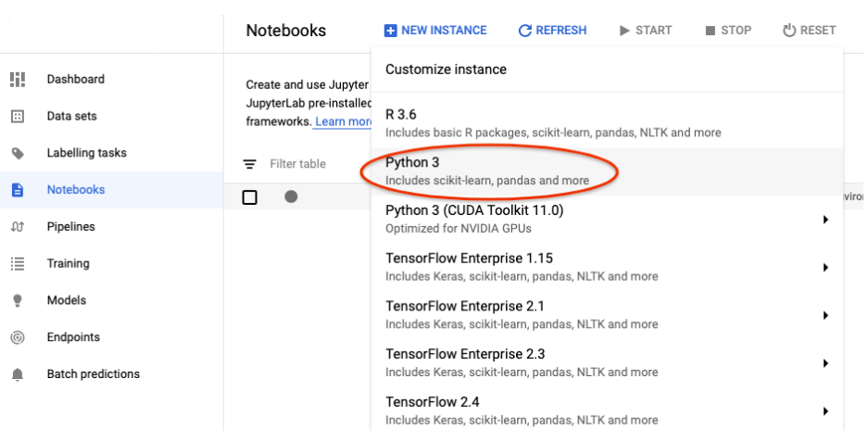The width and height of the screenshot is (868, 442).
Task: Click the New Instance button
Action: 434,31
